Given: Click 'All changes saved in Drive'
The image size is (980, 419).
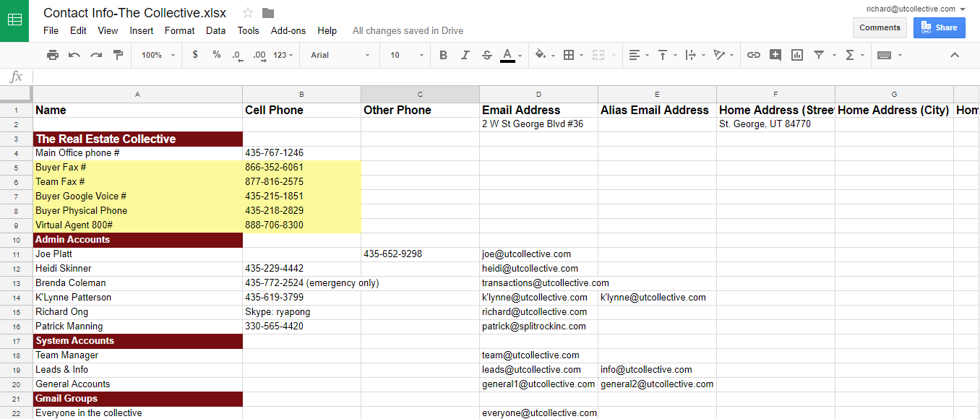Looking at the screenshot, I should tap(408, 30).
